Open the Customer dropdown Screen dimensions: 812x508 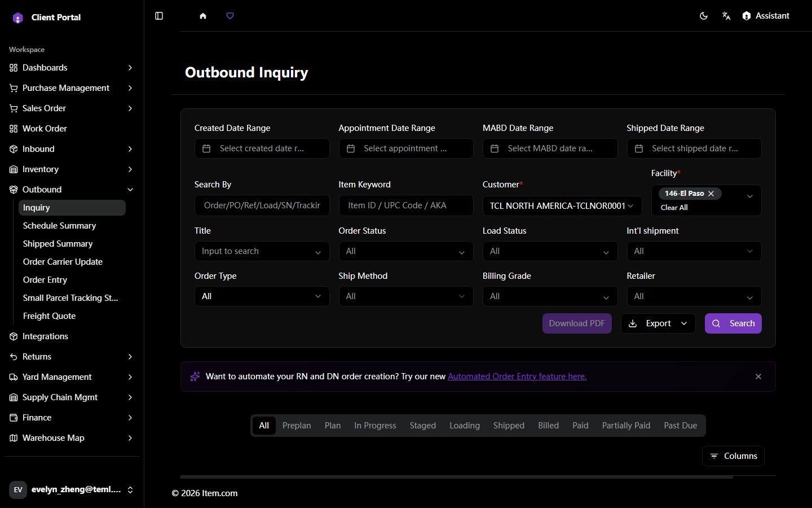(562, 205)
